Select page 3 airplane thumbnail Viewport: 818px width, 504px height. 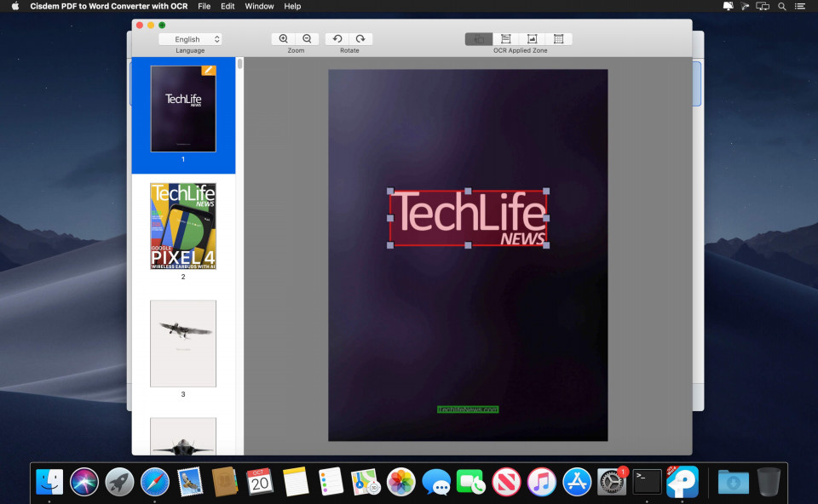pyautogui.click(x=183, y=343)
